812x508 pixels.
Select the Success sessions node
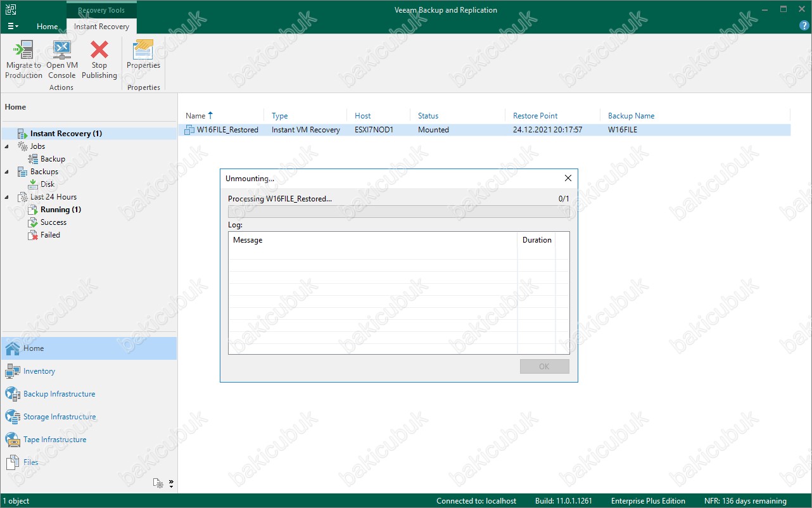[x=53, y=222]
